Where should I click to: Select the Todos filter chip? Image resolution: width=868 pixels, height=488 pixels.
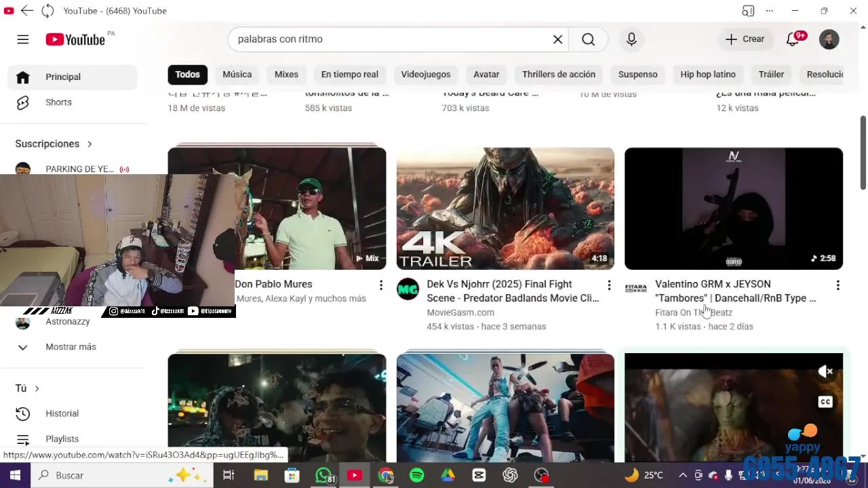pyautogui.click(x=187, y=75)
